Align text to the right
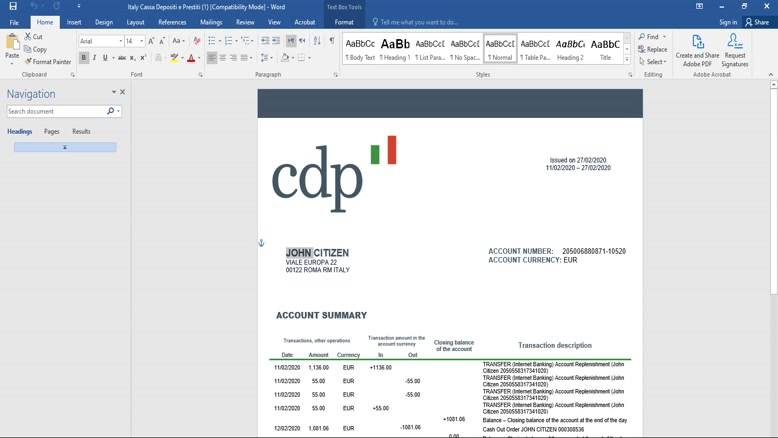The image size is (778, 438). coord(233,58)
